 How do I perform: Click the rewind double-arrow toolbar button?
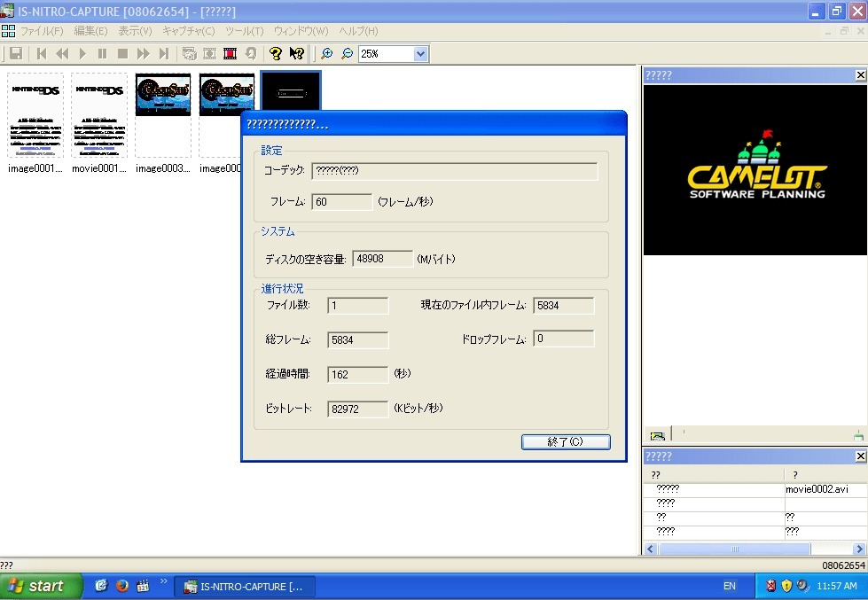(x=62, y=53)
